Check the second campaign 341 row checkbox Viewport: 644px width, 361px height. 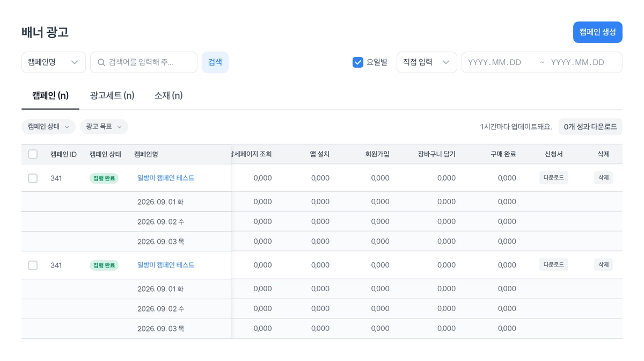tap(33, 265)
